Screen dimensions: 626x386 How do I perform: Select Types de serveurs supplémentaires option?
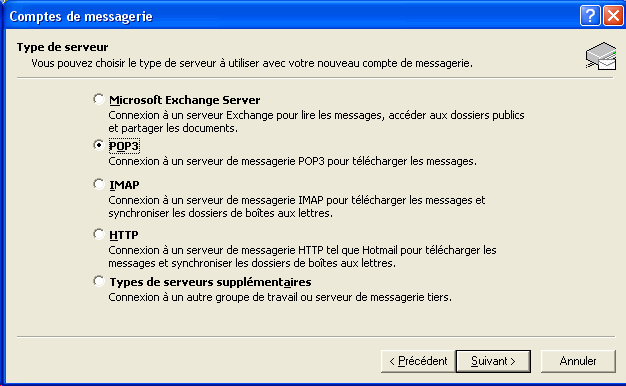click(x=99, y=281)
